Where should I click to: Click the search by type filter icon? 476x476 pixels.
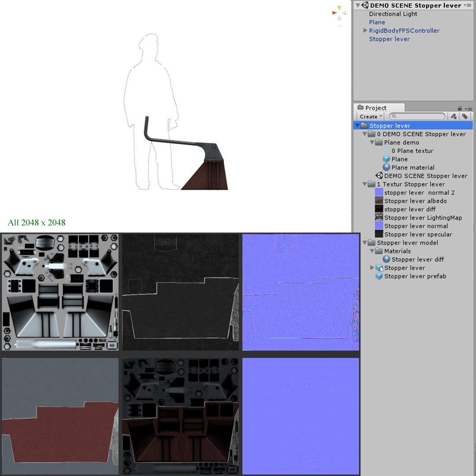pyautogui.click(x=454, y=116)
